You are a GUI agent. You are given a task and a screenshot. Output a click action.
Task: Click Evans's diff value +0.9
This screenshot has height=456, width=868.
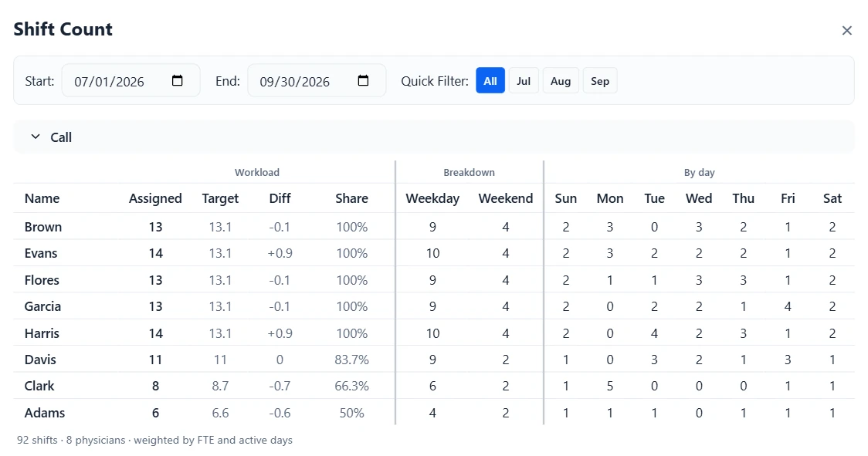point(280,253)
